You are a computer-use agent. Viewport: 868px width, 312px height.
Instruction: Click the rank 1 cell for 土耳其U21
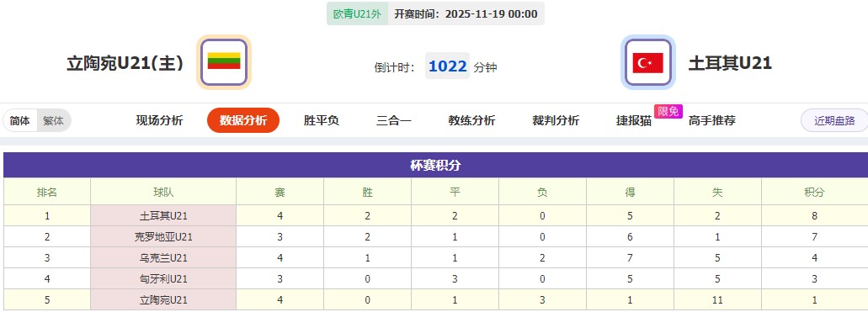tap(47, 216)
